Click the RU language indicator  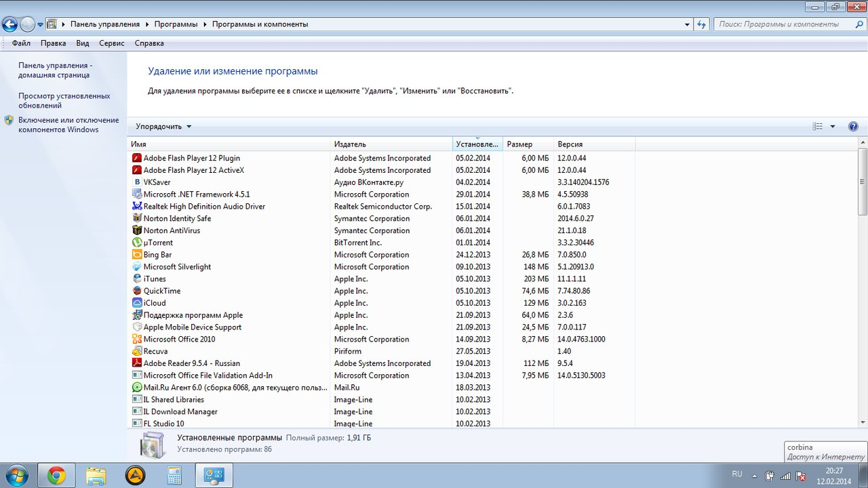736,474
